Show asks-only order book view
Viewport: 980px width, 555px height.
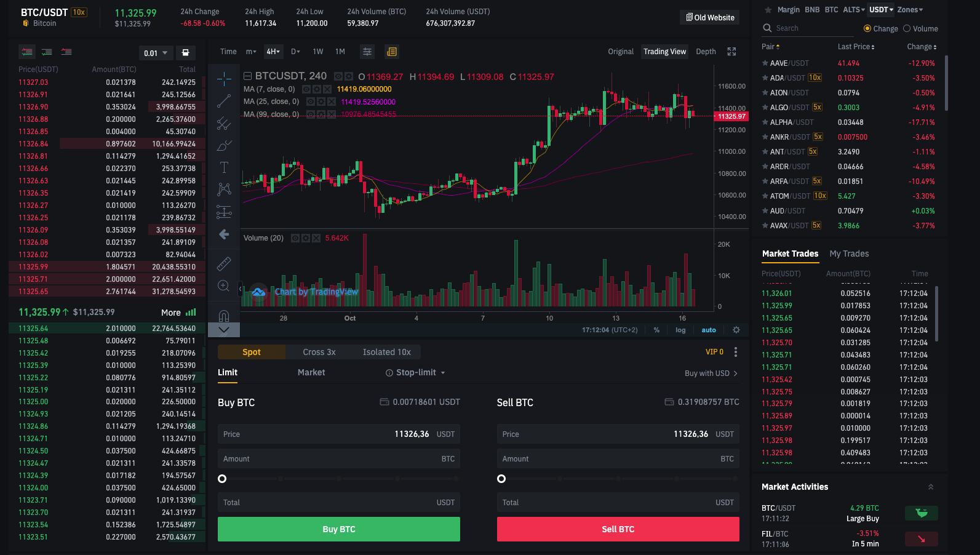click(x=66, y=52)
